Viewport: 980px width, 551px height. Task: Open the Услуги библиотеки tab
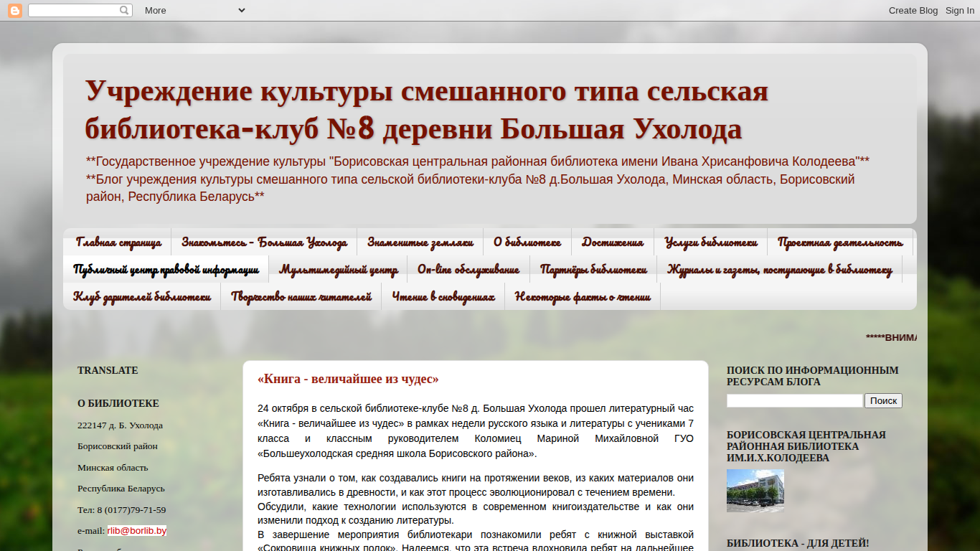710,242
